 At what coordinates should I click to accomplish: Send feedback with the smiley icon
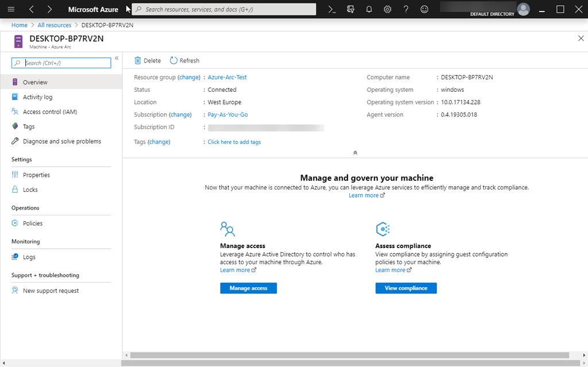click(424, 9)
